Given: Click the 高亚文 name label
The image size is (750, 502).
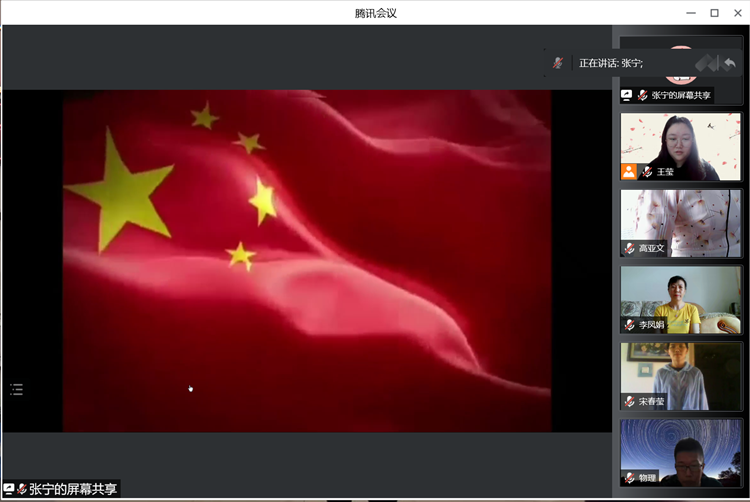Looking at the screenshot, I should (x=651, y=248).
